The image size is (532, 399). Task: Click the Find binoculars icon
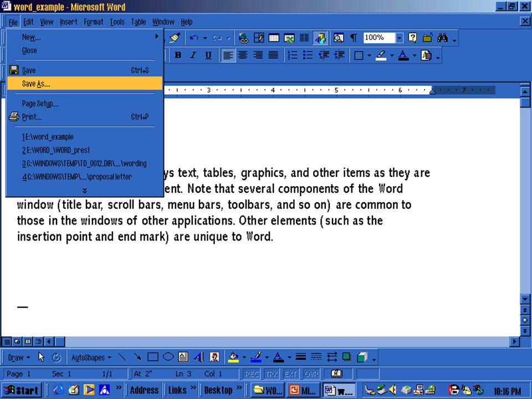pos(442,38)
